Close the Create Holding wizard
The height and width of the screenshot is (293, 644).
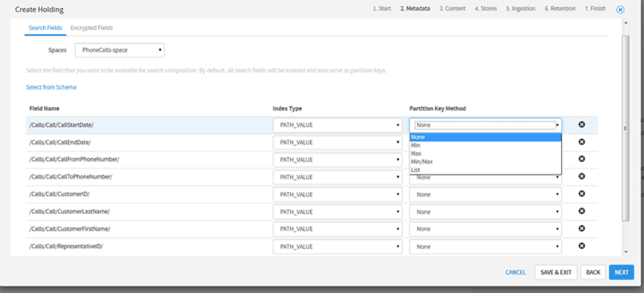tap(620, 10)
